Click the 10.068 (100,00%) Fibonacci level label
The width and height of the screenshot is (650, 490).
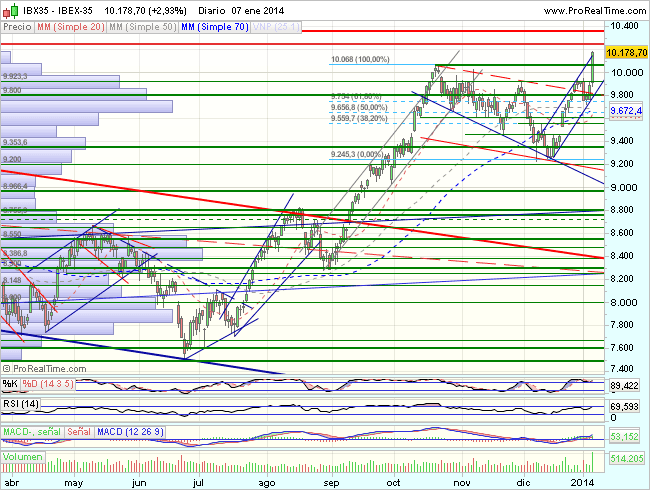pyautogui.click(x=361, y=60)
